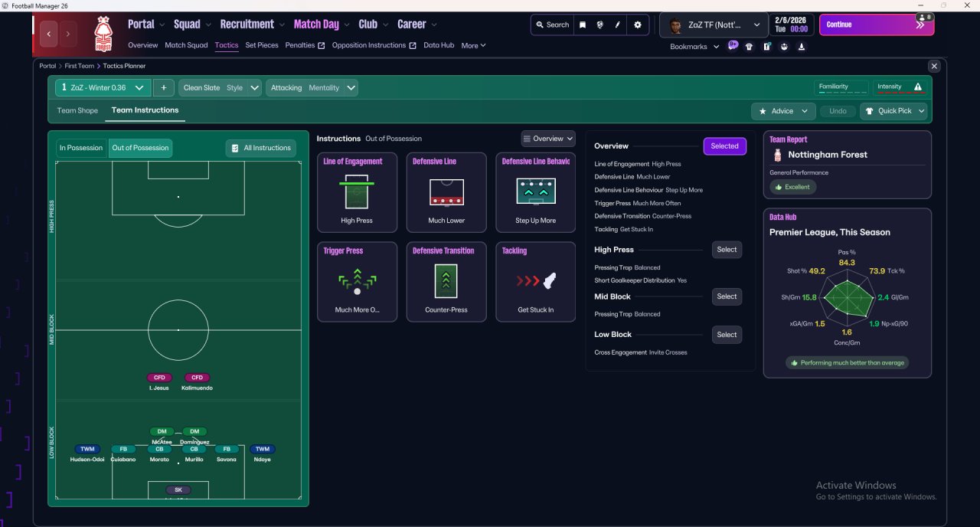This screenshot has height=527, width=980.
Task: Open the Clean Slate Style dropdown
Action: click(x=220, y=88)
